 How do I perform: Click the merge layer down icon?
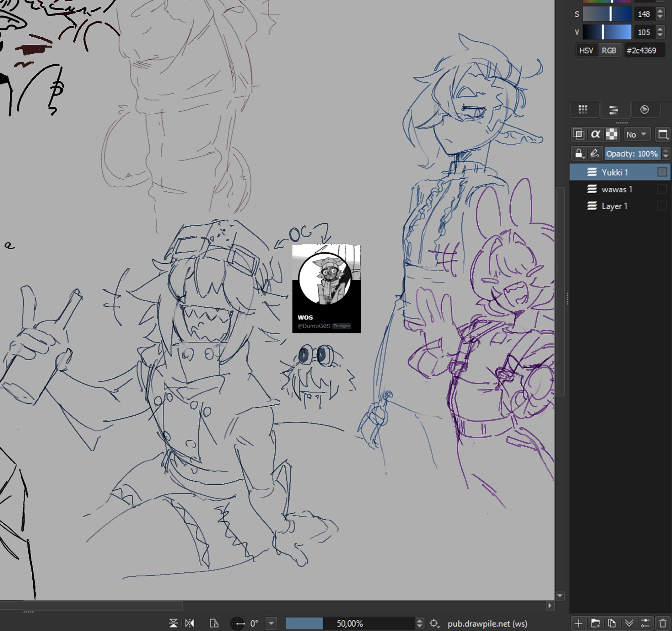(629, 623)
